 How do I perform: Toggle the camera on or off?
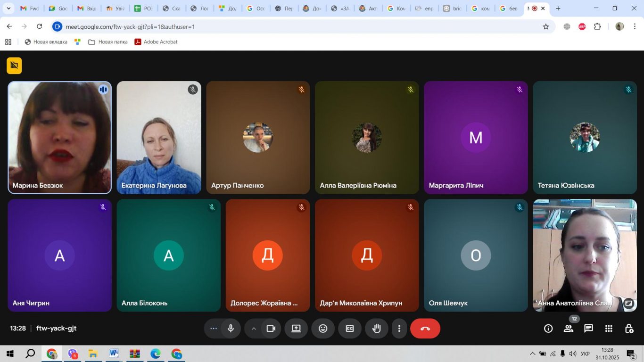(271, 329)
